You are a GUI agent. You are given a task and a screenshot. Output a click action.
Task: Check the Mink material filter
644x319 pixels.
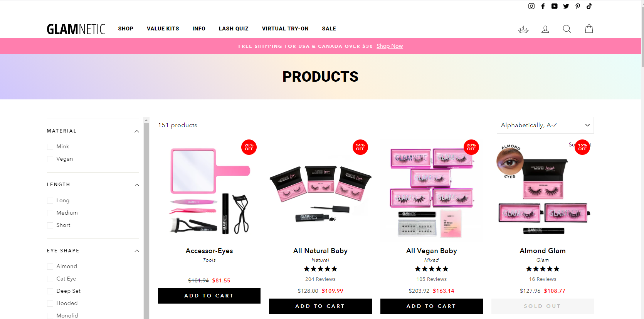point(50,147)
